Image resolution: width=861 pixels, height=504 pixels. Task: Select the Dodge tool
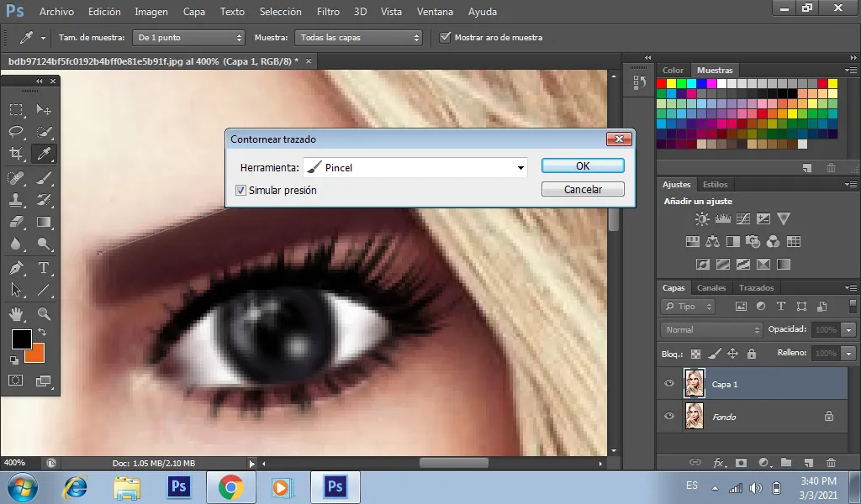[x=44, y=244]
